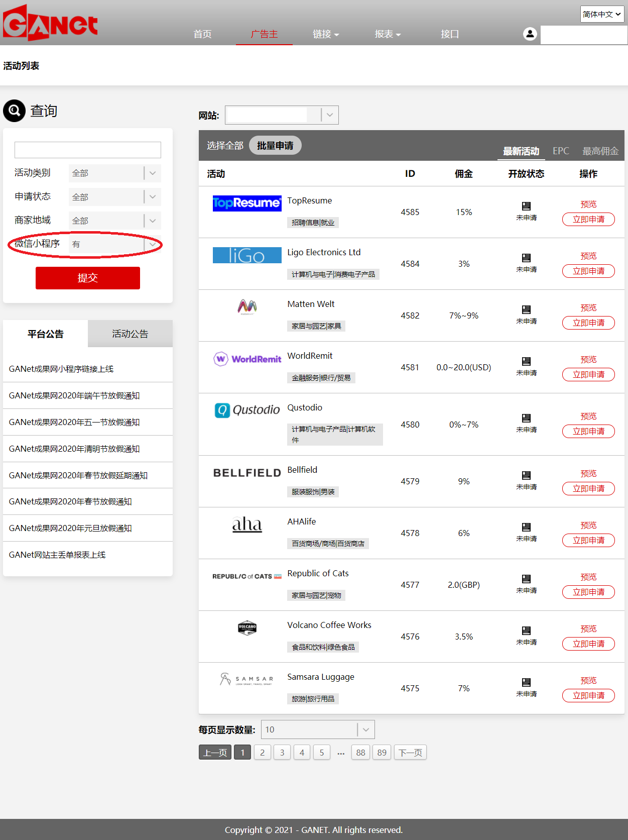Open the liGo logo

tap(247, 255)
